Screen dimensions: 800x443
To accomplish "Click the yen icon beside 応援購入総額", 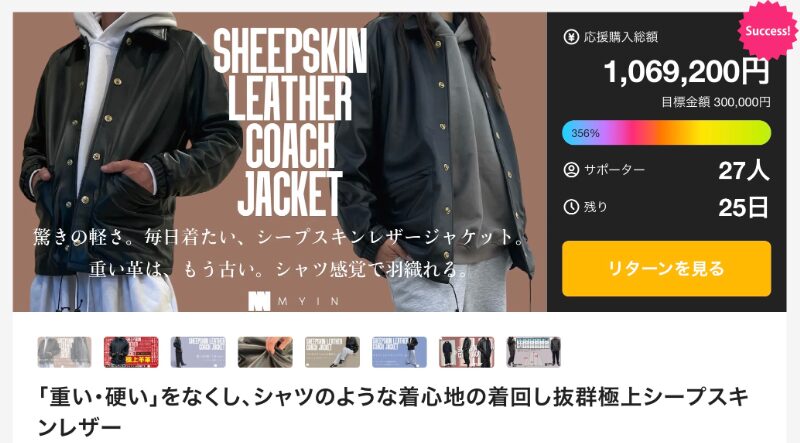I will [x=571, y=37].
